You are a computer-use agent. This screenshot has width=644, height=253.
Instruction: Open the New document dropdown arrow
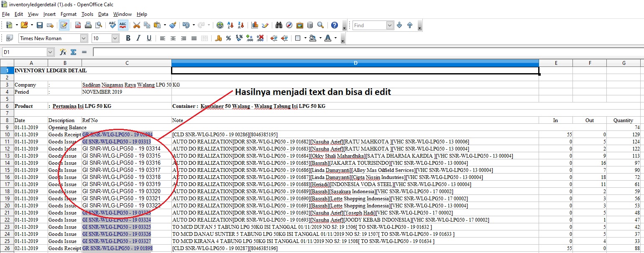(17, 25)
